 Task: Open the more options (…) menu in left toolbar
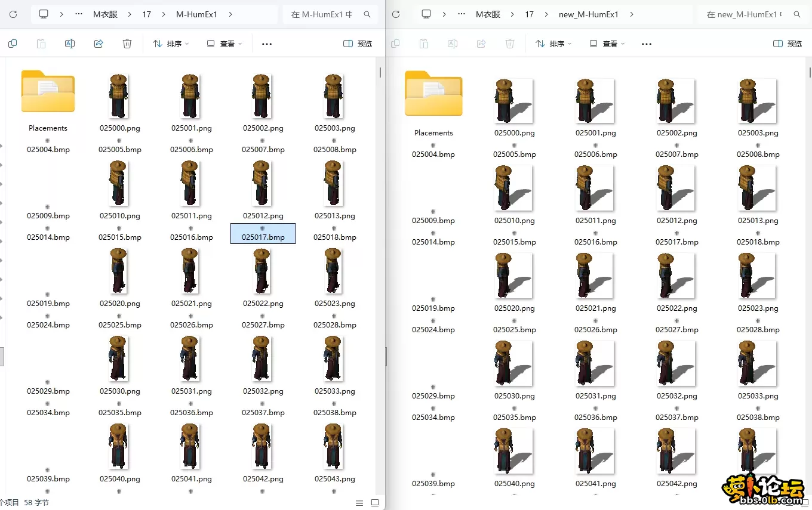pyautogui.click(x=267, y=44)
